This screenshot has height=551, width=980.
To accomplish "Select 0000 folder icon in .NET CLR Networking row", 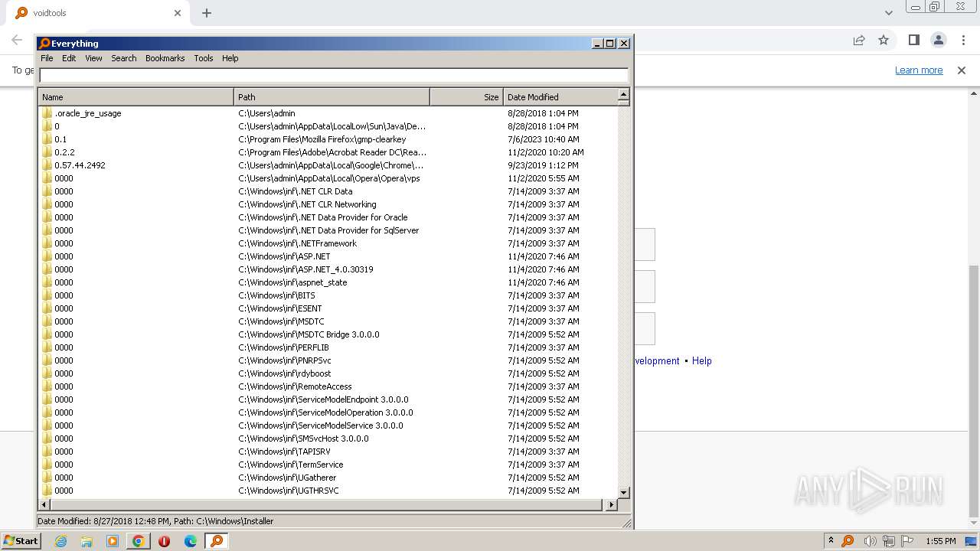I will click(47, 204).
